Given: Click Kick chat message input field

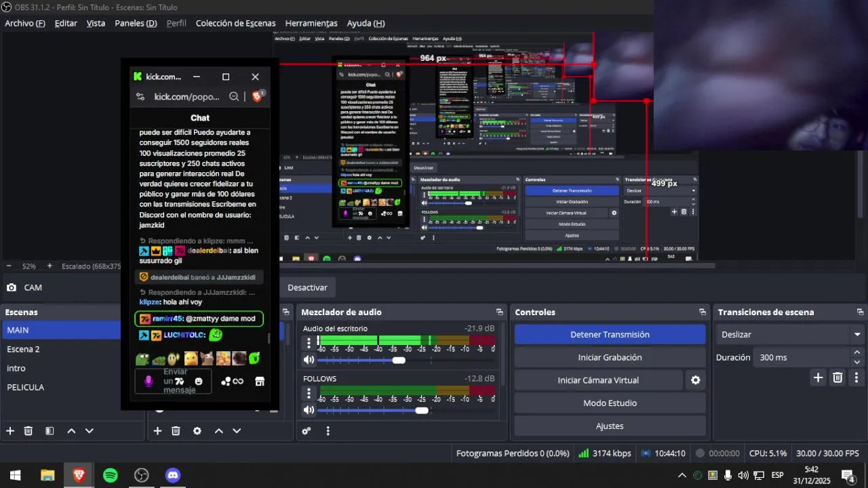Looking at the screenshot, I should tap(173, 382).
